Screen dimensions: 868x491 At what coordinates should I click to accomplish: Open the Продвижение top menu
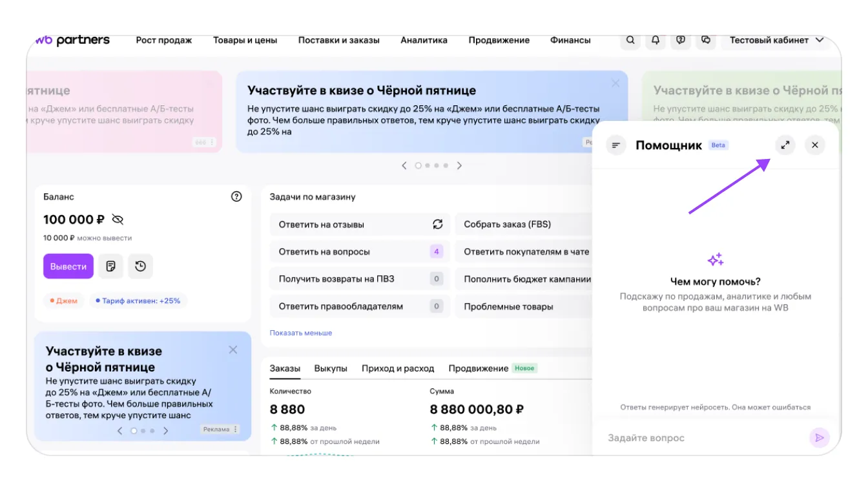coord(499,40)
